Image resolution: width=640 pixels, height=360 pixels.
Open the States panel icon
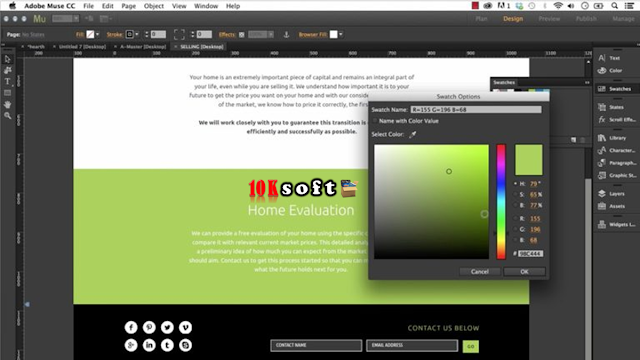click(602, 107)
